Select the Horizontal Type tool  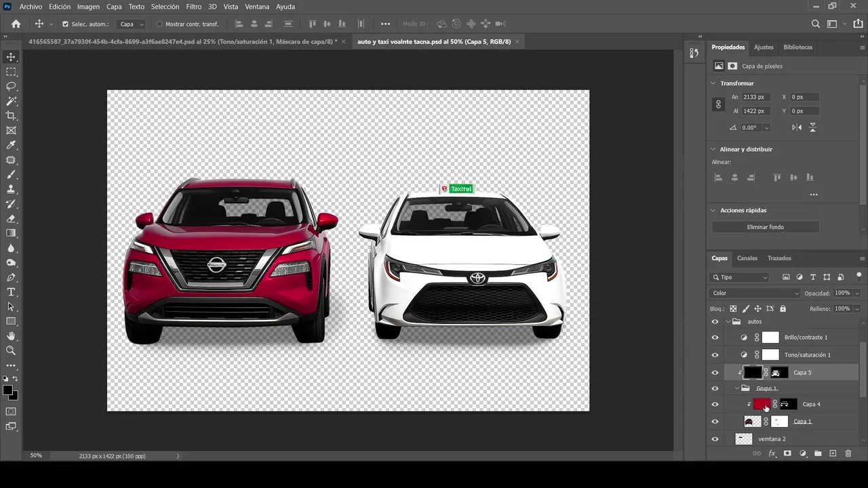point(11,292)
